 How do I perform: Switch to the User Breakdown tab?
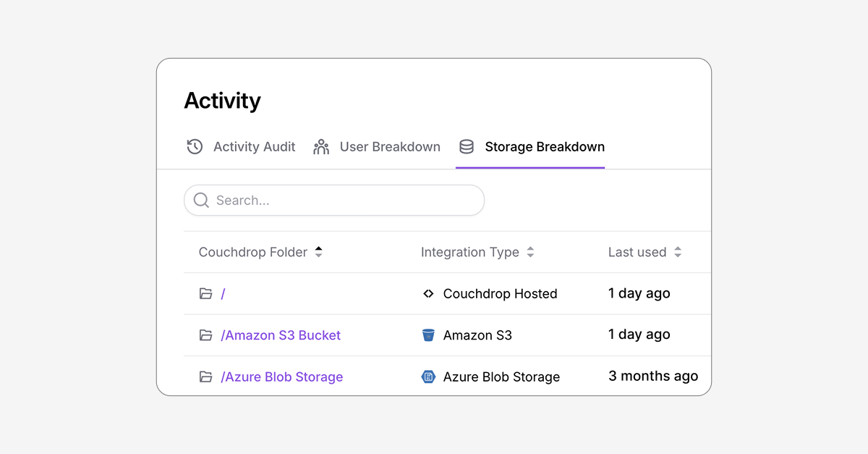click(x=377, y=147)
